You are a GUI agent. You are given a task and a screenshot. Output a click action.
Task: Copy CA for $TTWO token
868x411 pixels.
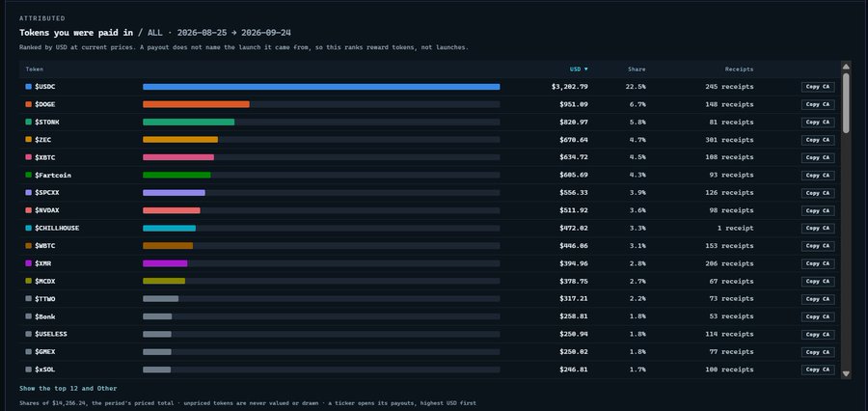[818, 299]
